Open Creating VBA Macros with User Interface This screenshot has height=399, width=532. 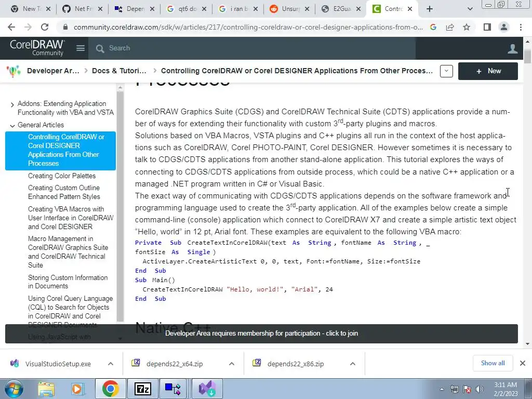click(71, 218)
